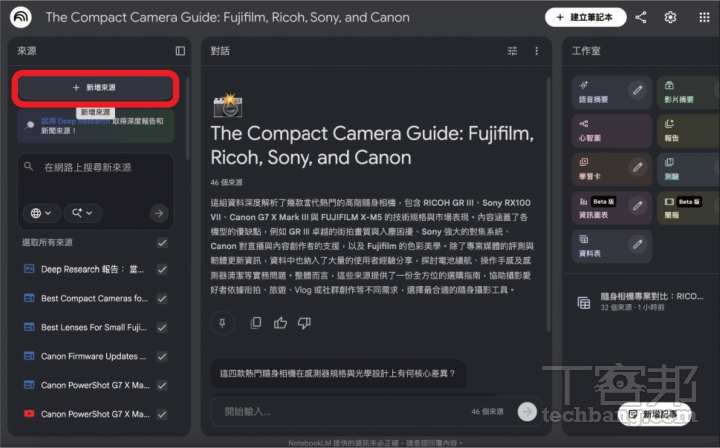The height and width of the screenshot is (448, 720).
Task: Open the web globe source dropdown
Action: tap(41, 213)
